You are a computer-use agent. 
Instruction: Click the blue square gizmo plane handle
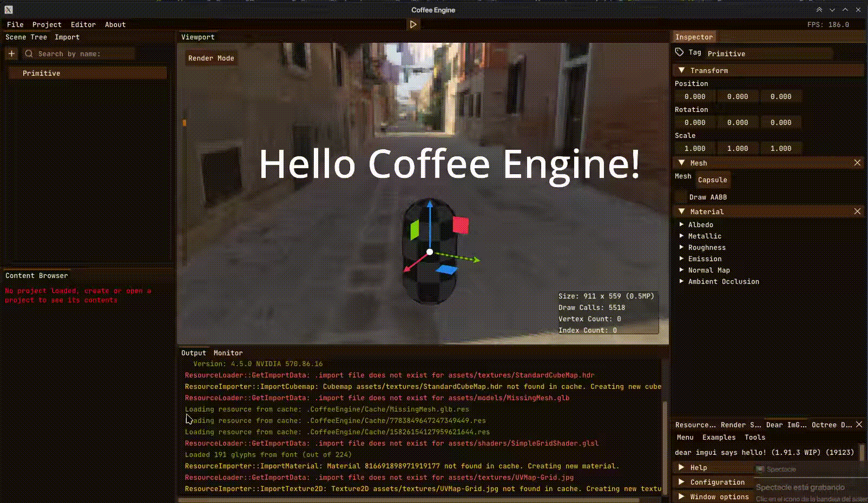[x=447, y=269]
